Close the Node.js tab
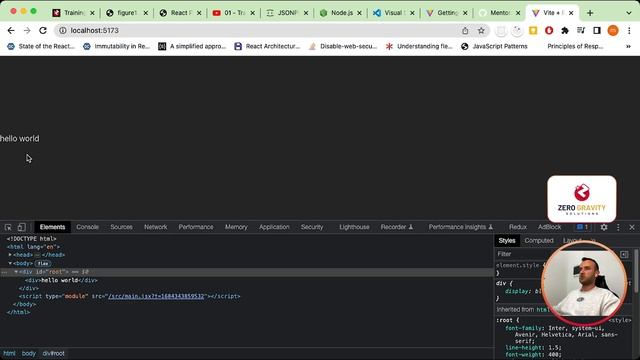This screenshot has width=640, height=360. (x=359, y=13)
